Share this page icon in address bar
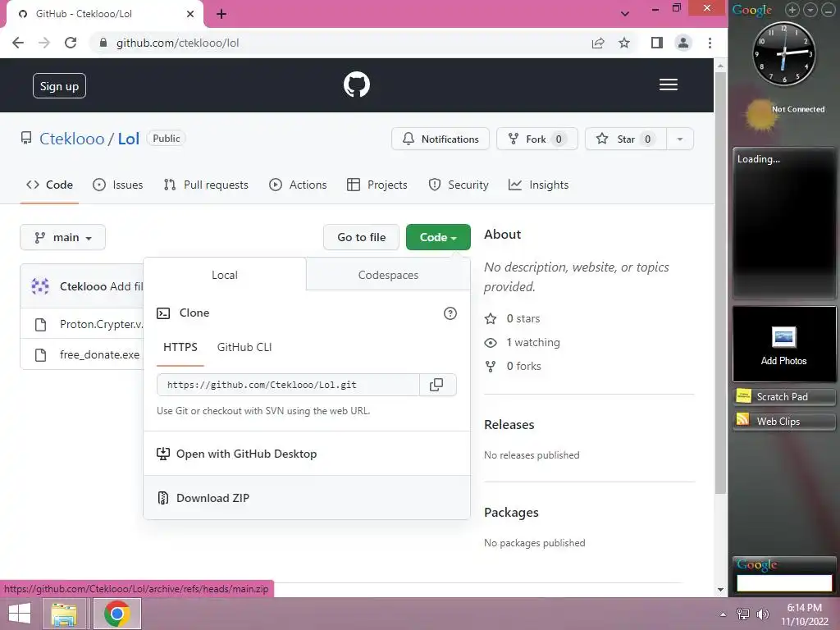This screenshot has height=630, width=840. pos(598,43)
